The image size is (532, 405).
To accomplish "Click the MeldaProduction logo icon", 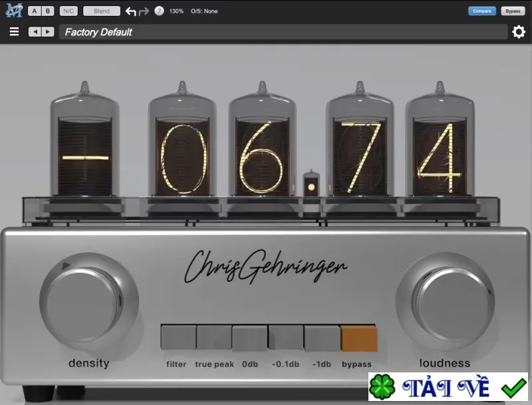I will 14,11.
